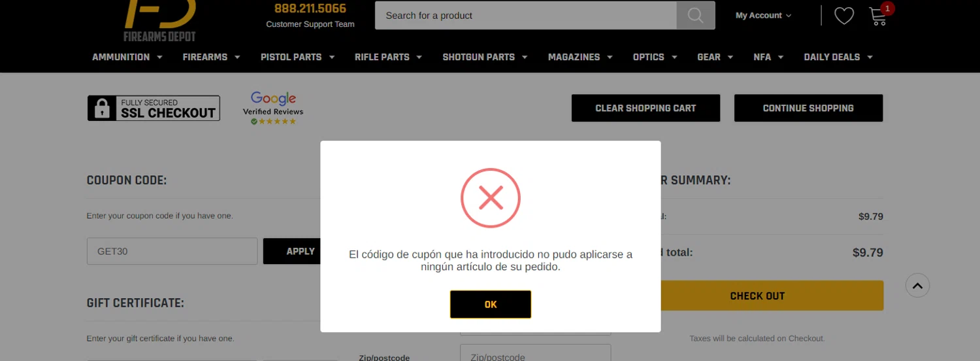Expand the Firearms menu
Image resolution: width=980 pixels, height=361 pixels.
click(212, 57)
